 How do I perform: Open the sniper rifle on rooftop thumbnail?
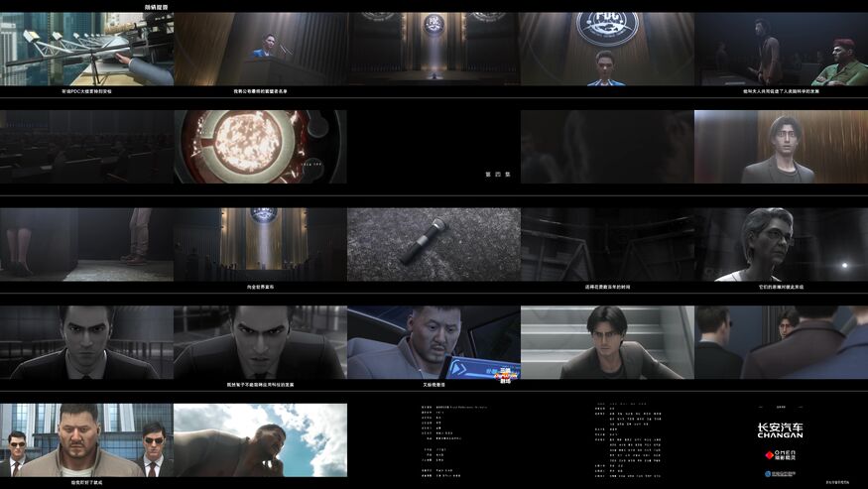(x=87, y=49)
